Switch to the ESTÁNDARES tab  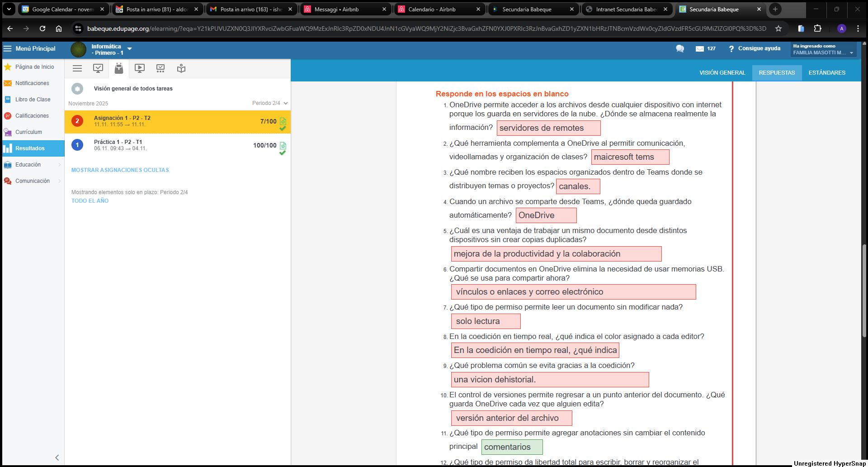pyautogui.click(x=826, y=73)
